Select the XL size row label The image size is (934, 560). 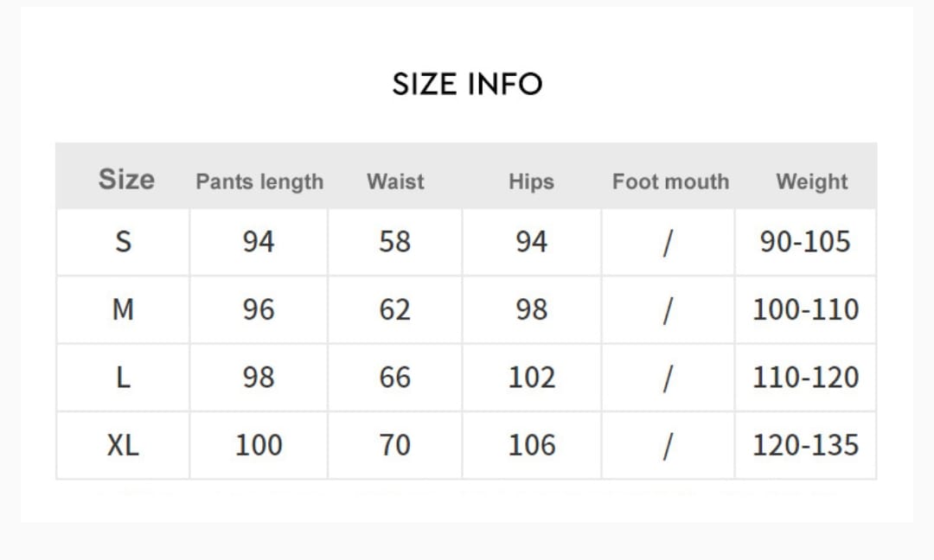(x=123, y=445)
